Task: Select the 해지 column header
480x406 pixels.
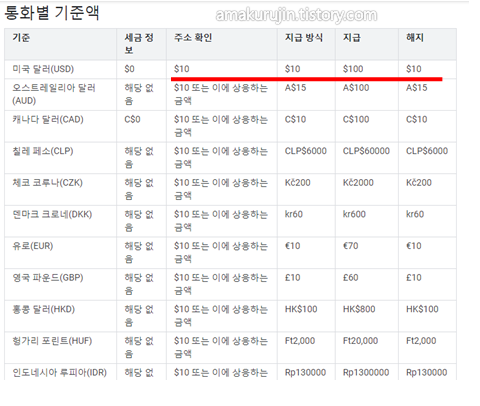Action: coord(415,37)
